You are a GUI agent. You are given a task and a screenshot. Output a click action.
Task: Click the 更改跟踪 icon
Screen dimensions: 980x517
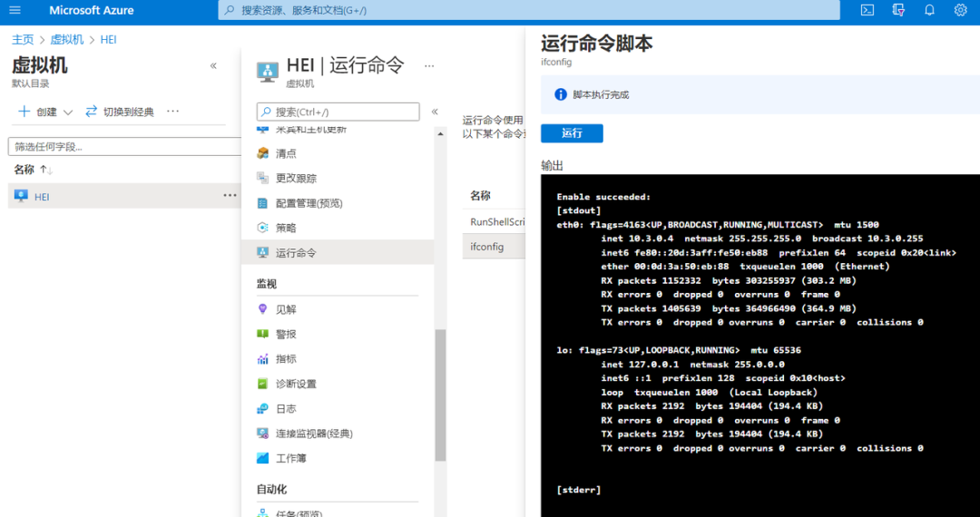pos(263,179)
